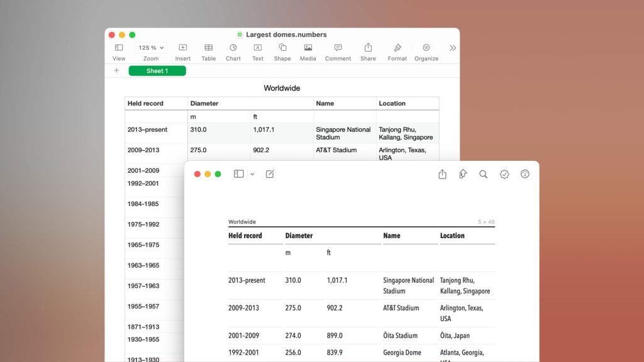644x362 pixels.
Task: Show more toolbar items with double chevron
Action: tap(452, 48)
